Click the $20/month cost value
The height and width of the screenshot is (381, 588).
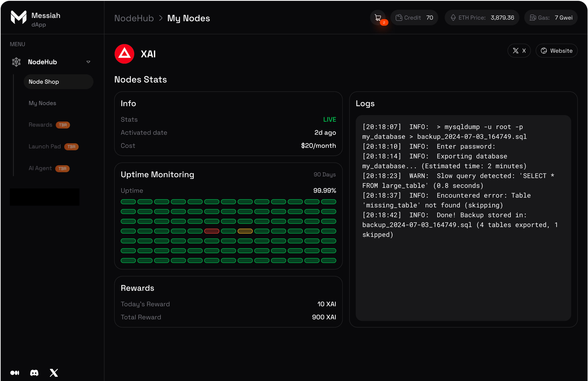318,146
